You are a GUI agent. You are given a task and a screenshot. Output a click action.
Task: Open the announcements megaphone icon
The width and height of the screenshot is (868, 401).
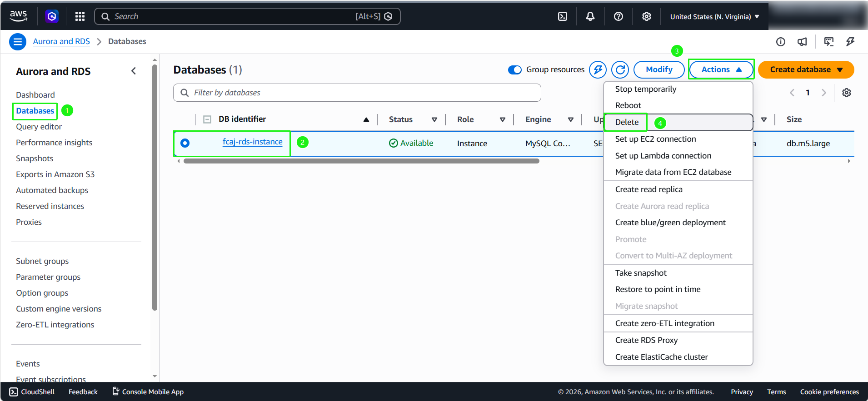803,42
